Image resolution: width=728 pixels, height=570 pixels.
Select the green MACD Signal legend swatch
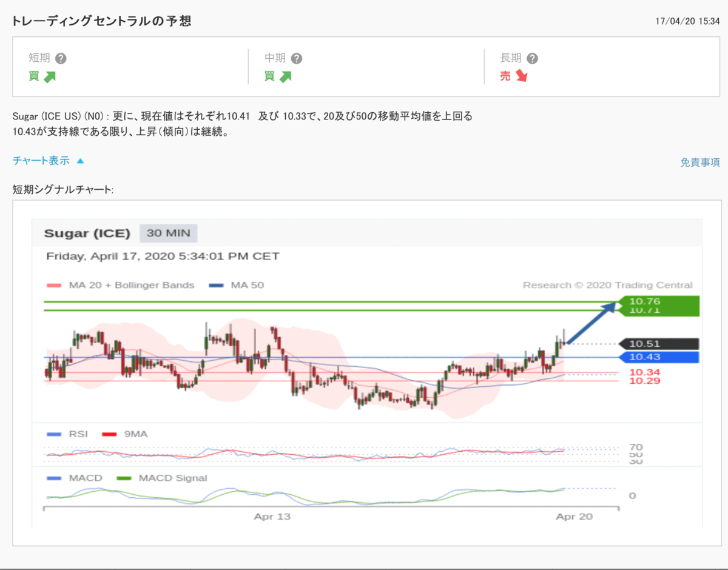[x=124, y=478]
